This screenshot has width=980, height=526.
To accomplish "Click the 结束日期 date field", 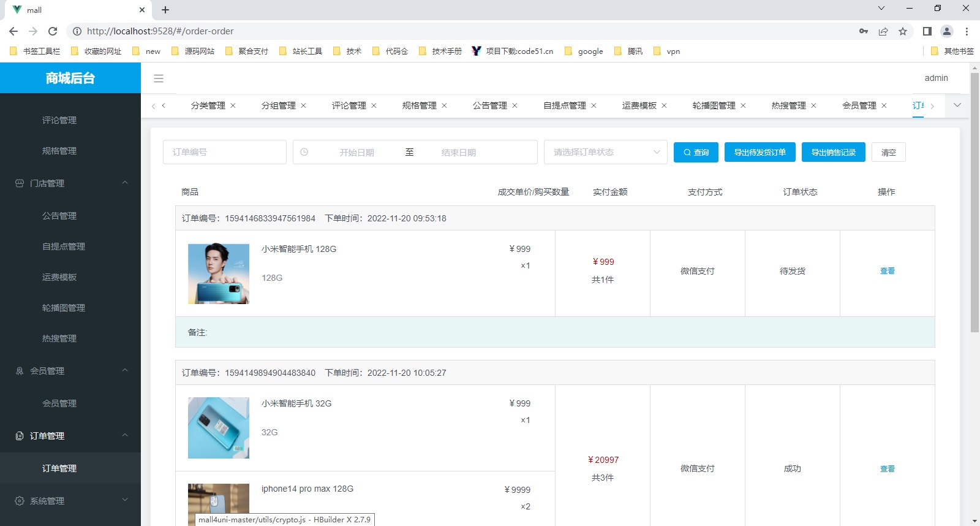I will 458,152.
